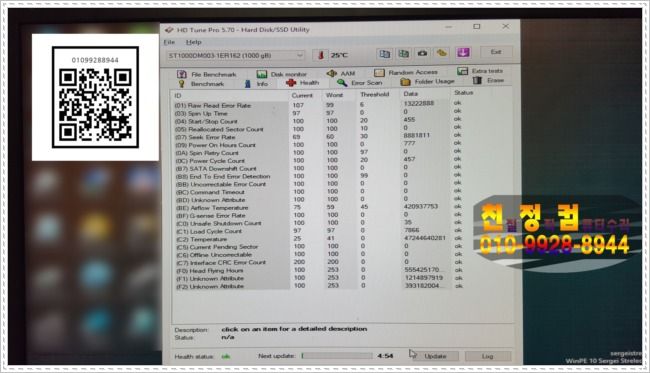Click the camera save-screenshot icon
650x373 pixels.
pyautogui.click(x=422, y=53)
